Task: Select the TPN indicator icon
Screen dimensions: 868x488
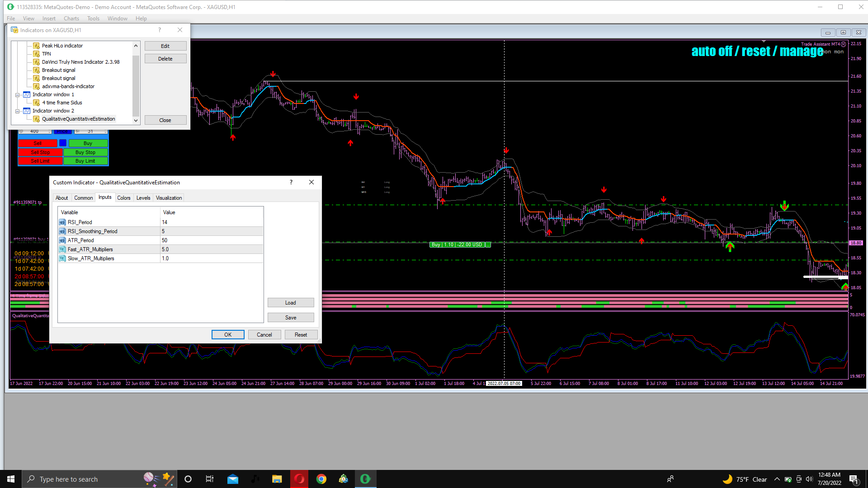Action: click(37, 54)
